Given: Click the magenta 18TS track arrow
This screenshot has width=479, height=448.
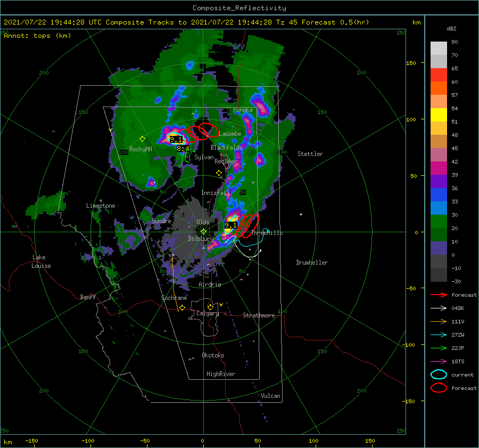Looking at the screenshot, I should pos(439,362).
